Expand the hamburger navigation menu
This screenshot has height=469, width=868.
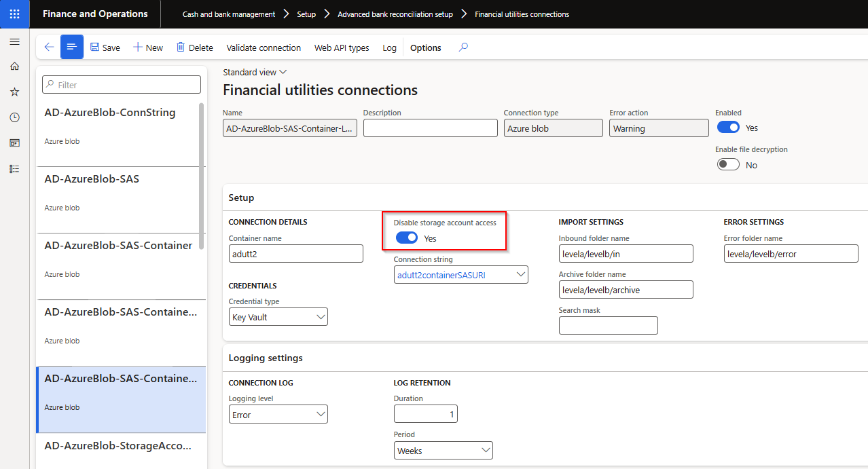pyautogui.click(x=14, y=42)
